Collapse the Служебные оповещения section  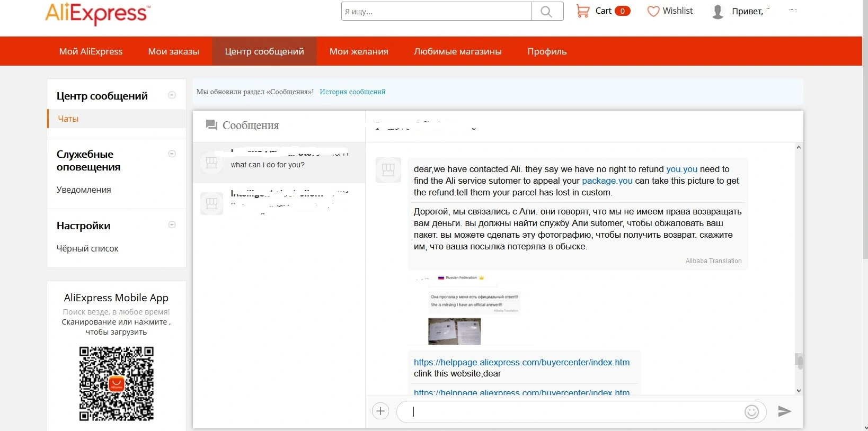172,154
